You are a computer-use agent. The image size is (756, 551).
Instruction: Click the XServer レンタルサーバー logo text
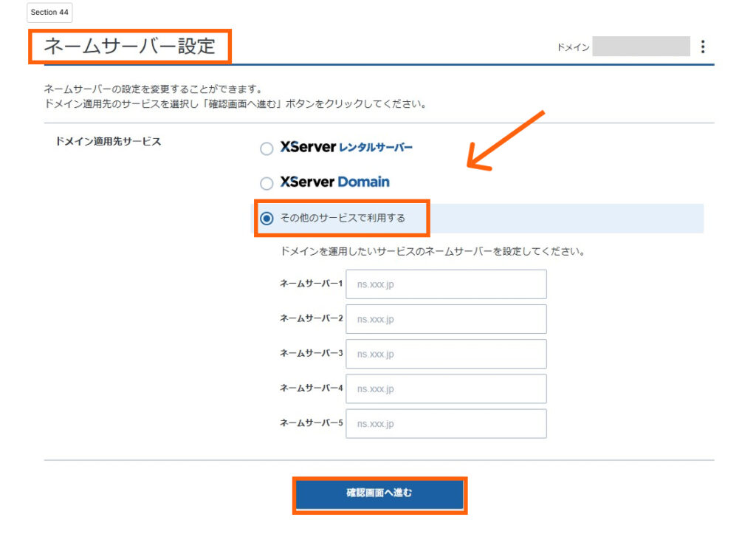pyautogui.click(x=346, y=147)
